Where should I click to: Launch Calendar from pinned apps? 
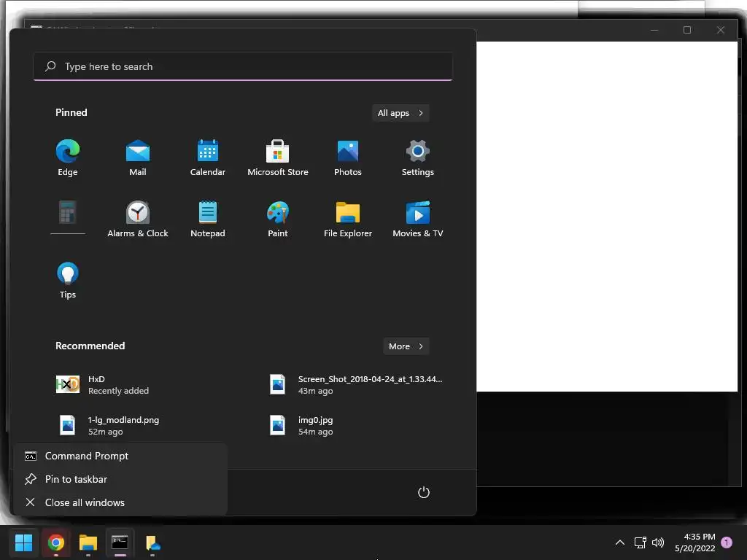point(208,158)
